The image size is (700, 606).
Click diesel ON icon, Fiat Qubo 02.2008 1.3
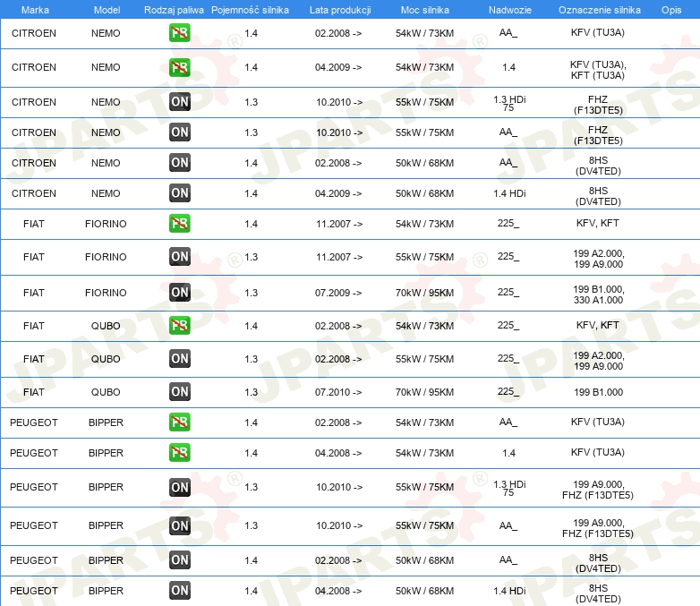(x=179, y=359)
